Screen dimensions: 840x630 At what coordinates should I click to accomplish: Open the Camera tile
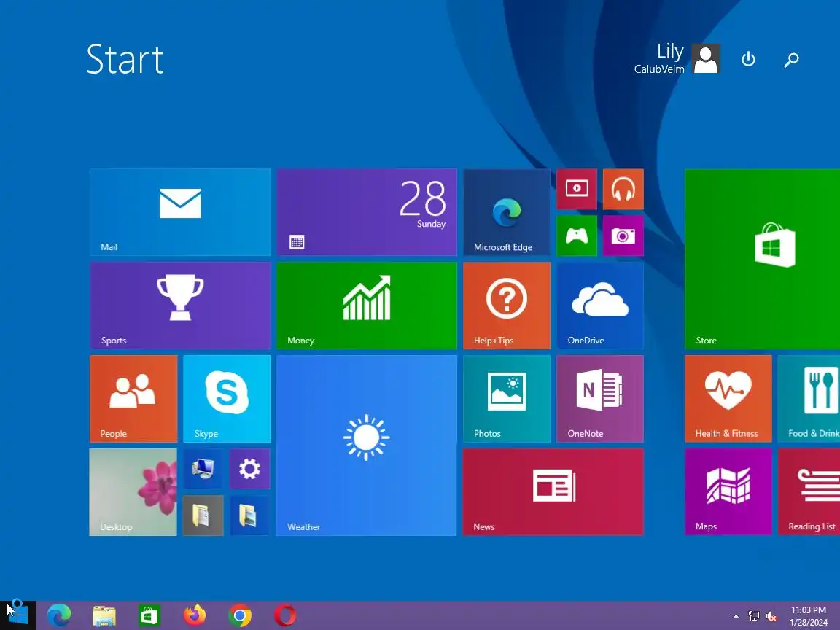click(x=623, y=236)
